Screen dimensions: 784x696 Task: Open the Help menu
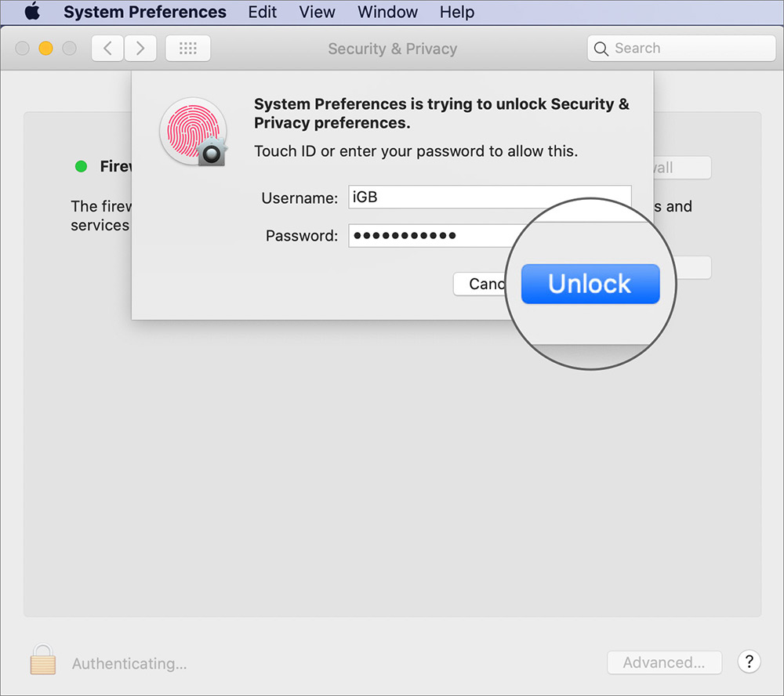pos(457,12)
